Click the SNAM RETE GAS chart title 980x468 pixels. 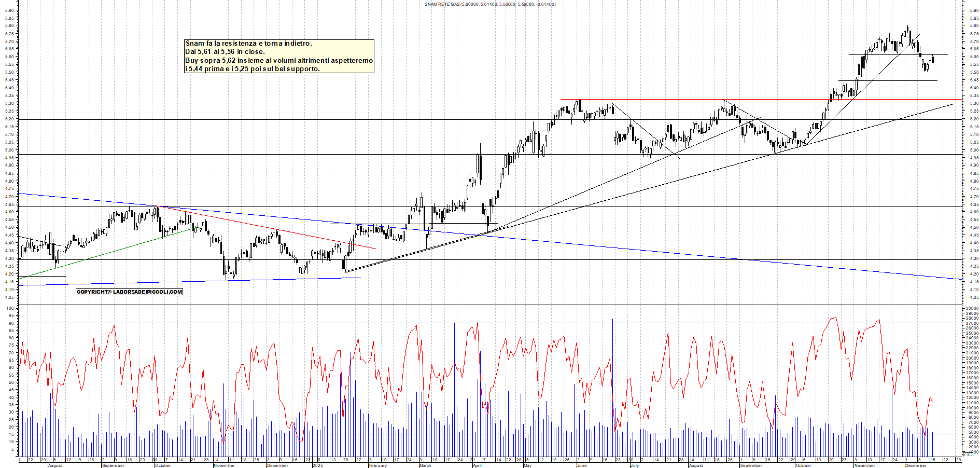point(489,4)
